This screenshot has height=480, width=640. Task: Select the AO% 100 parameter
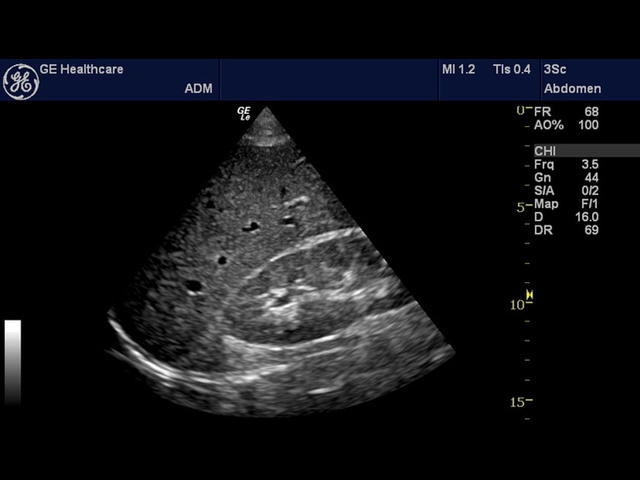pyautogui.click(x=566, y=125)
